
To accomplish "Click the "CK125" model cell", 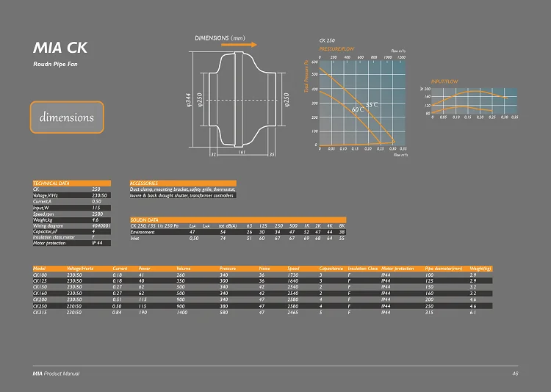I will tap(40, 281).
